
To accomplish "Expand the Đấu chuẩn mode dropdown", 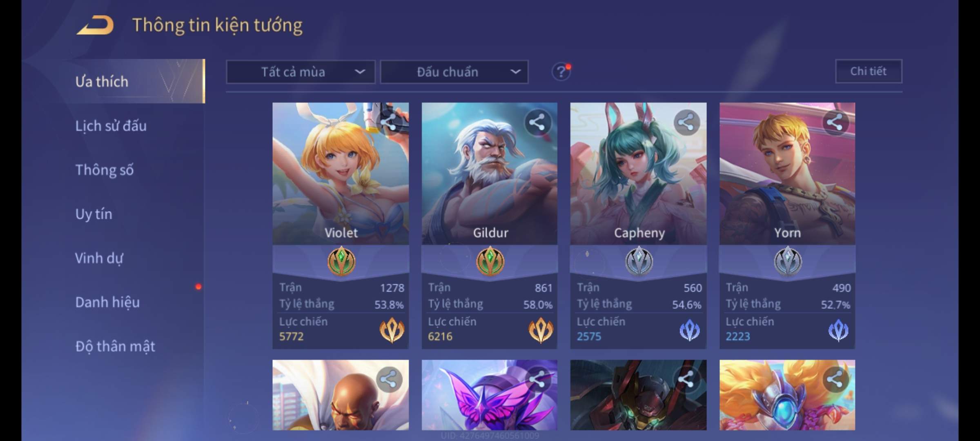I will point(454,72).
